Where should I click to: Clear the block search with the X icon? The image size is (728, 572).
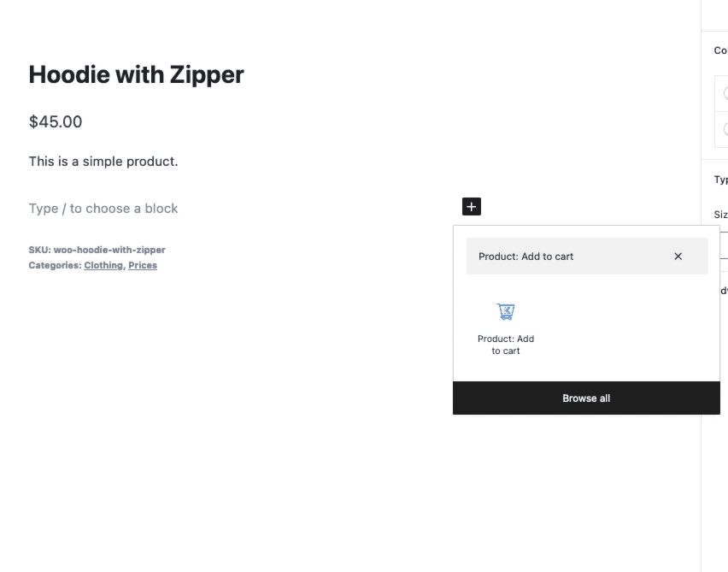678,256
